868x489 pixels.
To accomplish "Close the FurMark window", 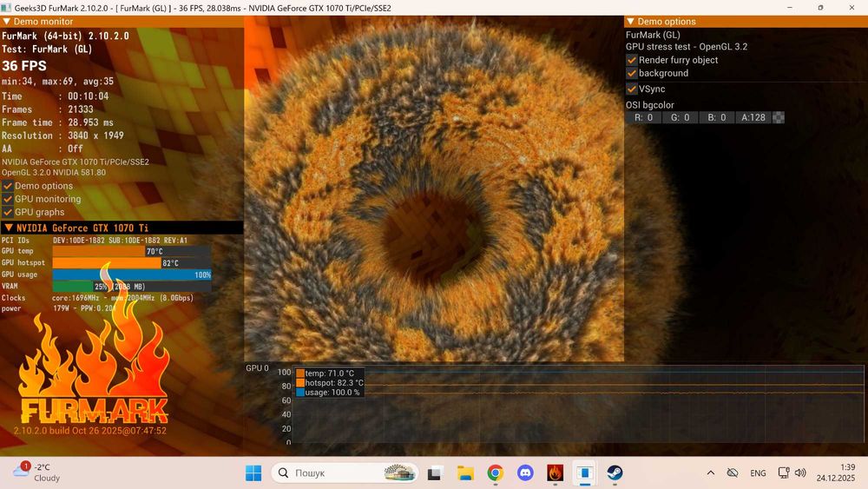I will [x=852, y=8].
